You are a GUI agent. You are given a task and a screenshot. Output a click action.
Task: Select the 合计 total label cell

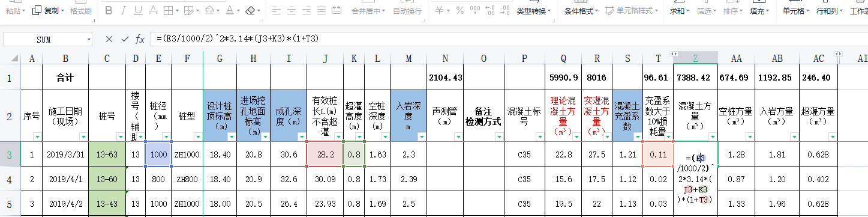pos(65,78)
